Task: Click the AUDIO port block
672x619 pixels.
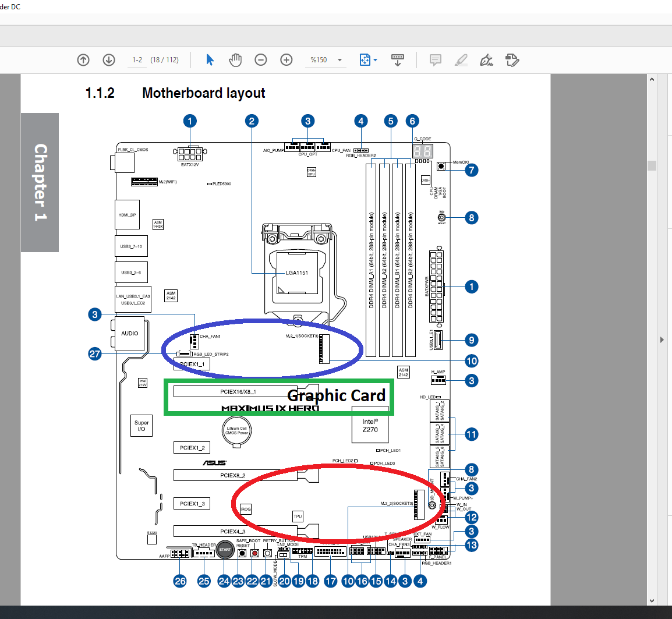Action: pyautogui.click(x=129, y=334)
